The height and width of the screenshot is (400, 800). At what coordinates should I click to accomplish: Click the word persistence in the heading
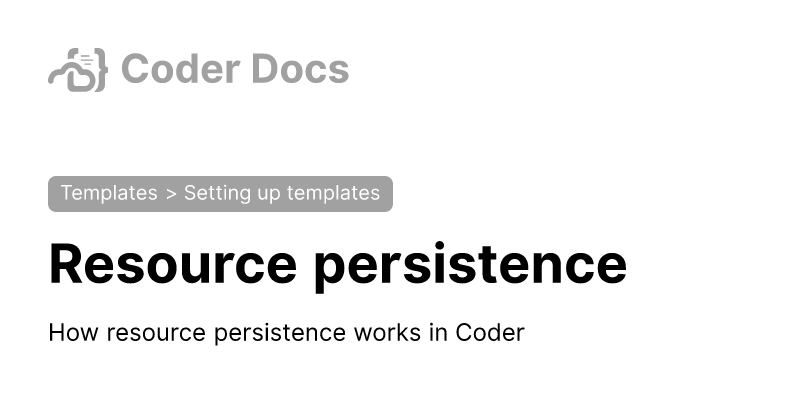(470, 265)
